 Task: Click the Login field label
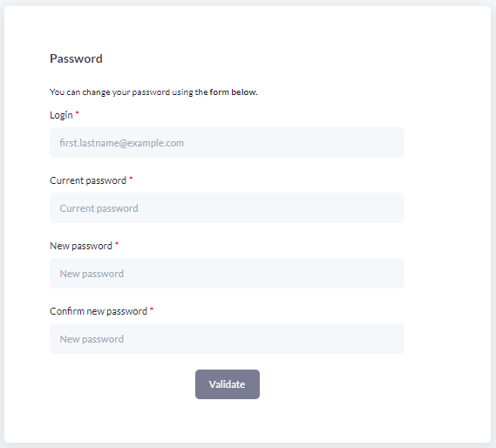click(61, 115)
